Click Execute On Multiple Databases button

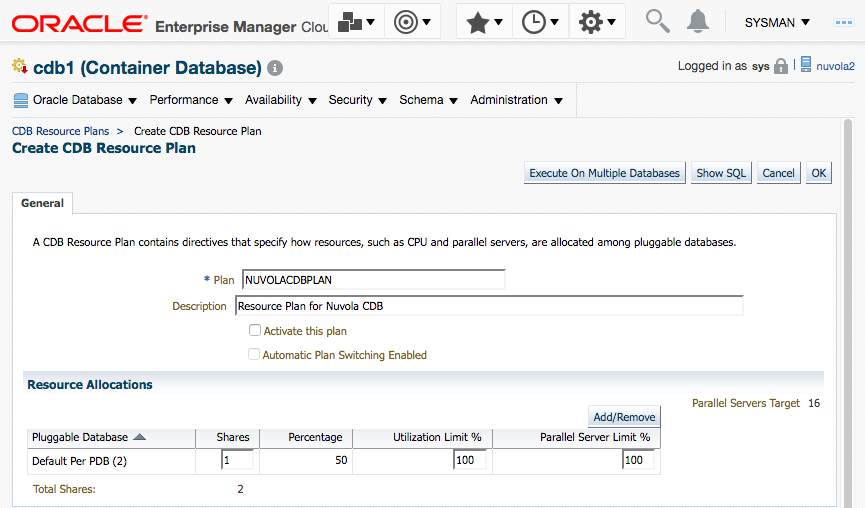(x=605, y=173)
